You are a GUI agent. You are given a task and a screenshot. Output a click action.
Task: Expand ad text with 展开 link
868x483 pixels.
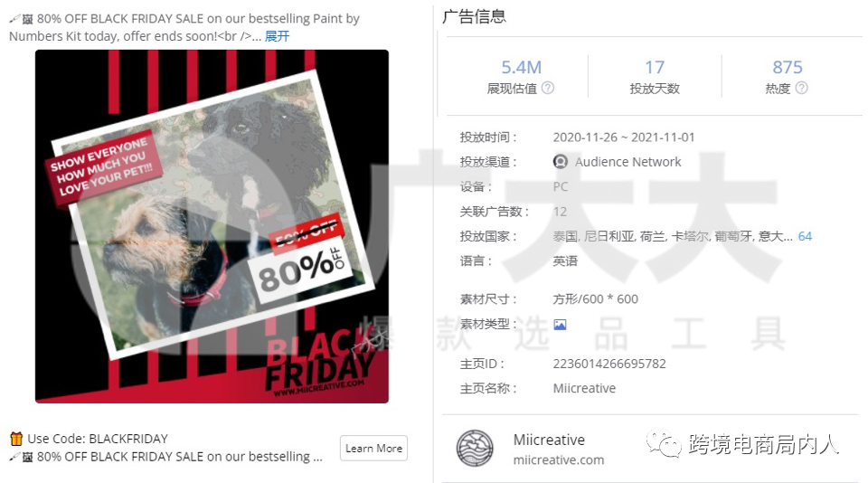coord(277,36)
